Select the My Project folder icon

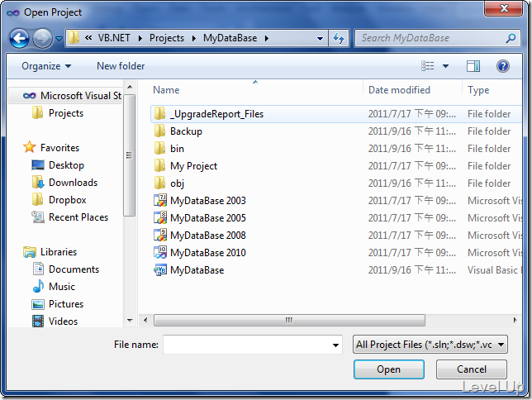[x=159, y=166]
